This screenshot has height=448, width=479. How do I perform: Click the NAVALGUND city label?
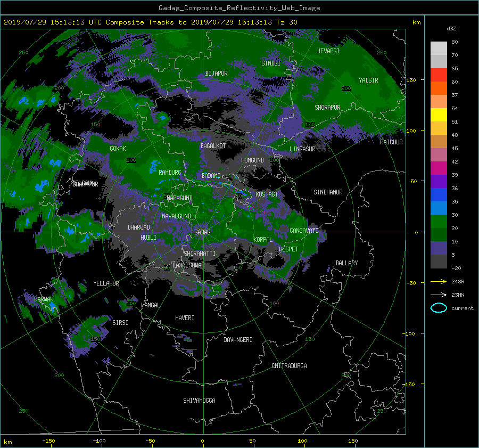[176, 216]
